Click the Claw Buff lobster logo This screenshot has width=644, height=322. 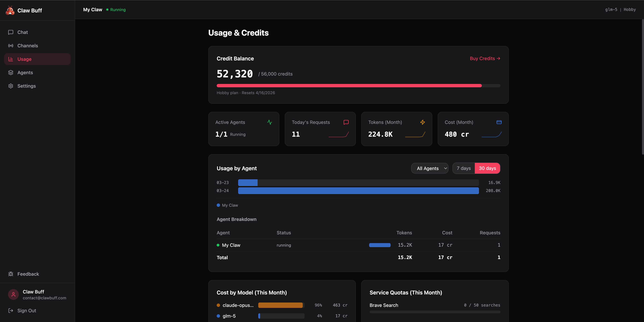tap(10, 11)
